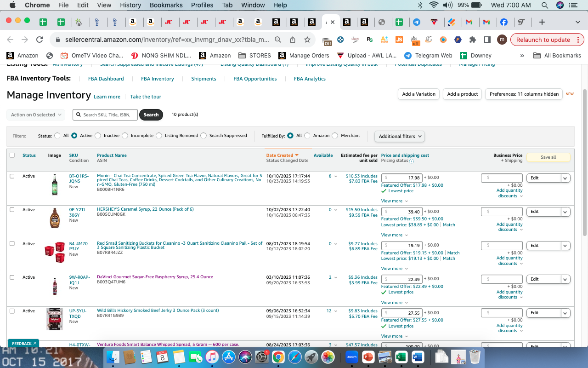Open a new browser tab
This screenshot has width=588, height=368.
pos(542,22)
